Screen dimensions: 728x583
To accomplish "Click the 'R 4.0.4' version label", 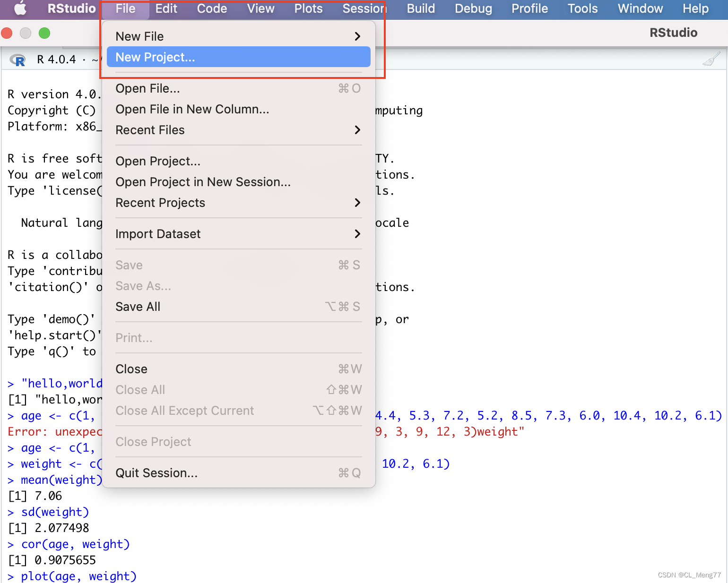I will (x=56, y=60).
